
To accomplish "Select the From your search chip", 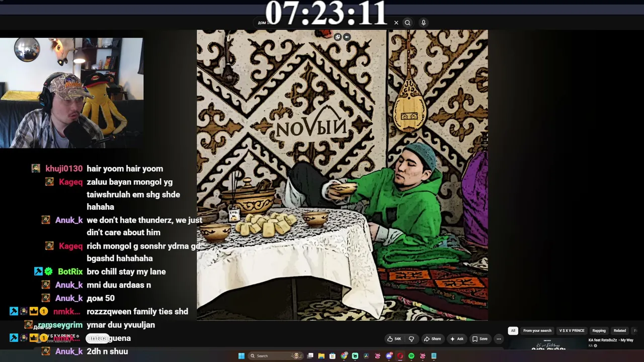I will pos(537,331).
